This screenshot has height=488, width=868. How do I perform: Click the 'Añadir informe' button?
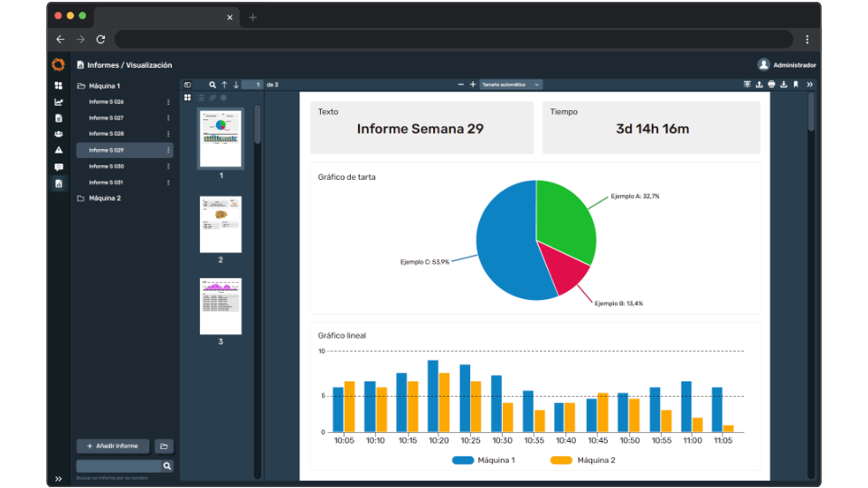[x=113, y=446]
